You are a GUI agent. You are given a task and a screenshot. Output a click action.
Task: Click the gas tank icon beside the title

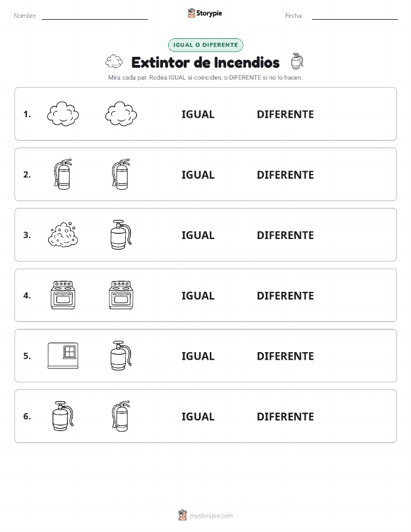pyautogui.click(x=297, y=61)
